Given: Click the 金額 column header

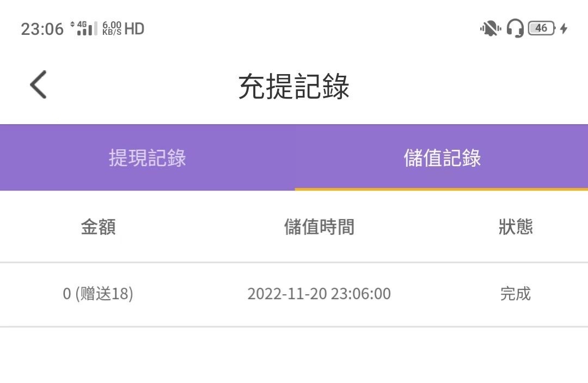Looking at the screenshot, I should tap(98, 227).
